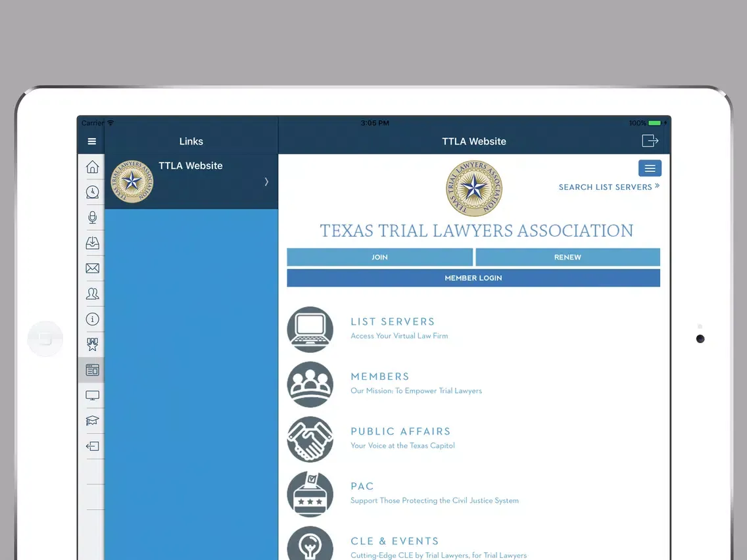
Task: Expand TTLA Website row chevron
Action: point(266,181)
